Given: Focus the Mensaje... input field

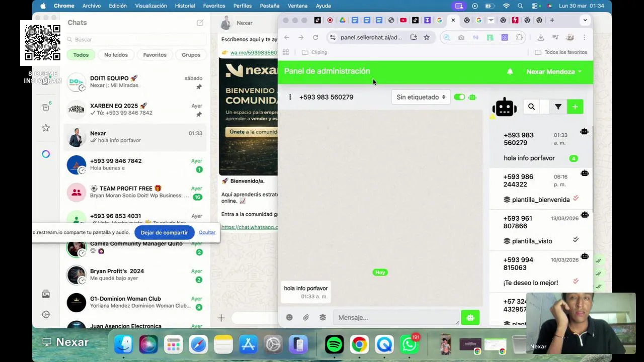Looking at the screenshot, I should (x=396, y=317).
